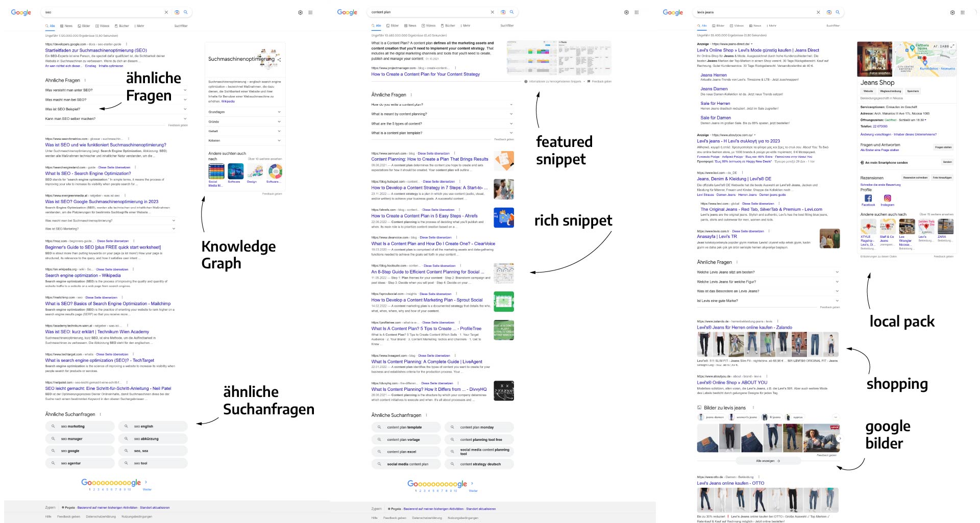Screen dimensions: 980x523
Task: Open 'Anasayfa | Levi's TR' result
Action: coord(717,237)
